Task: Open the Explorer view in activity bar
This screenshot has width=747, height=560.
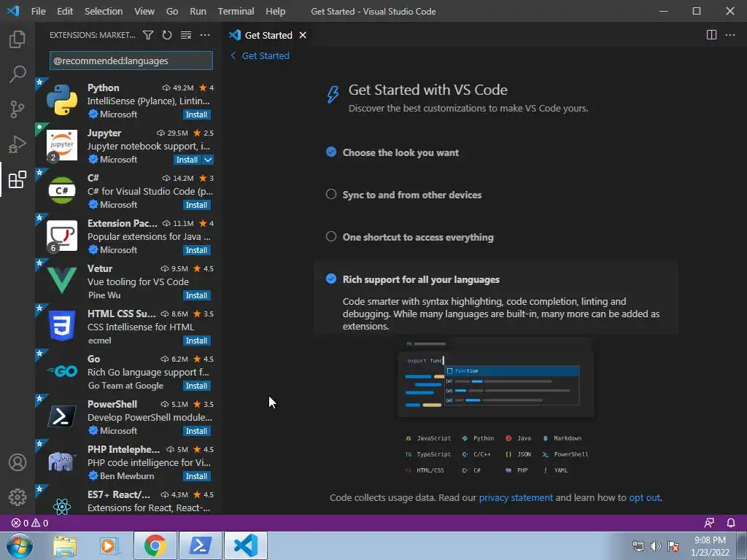Action: tap(18, 39)
